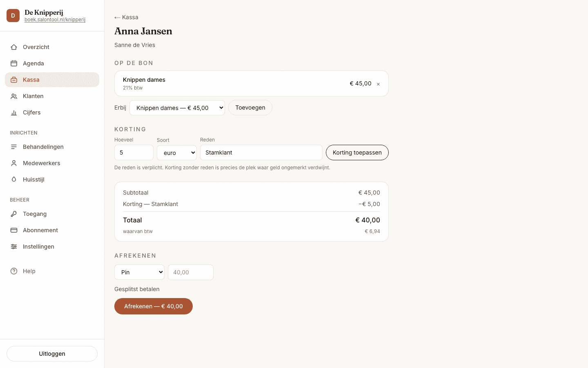
Task: Click the Help question mark icon
Action: tap(14, 271)
